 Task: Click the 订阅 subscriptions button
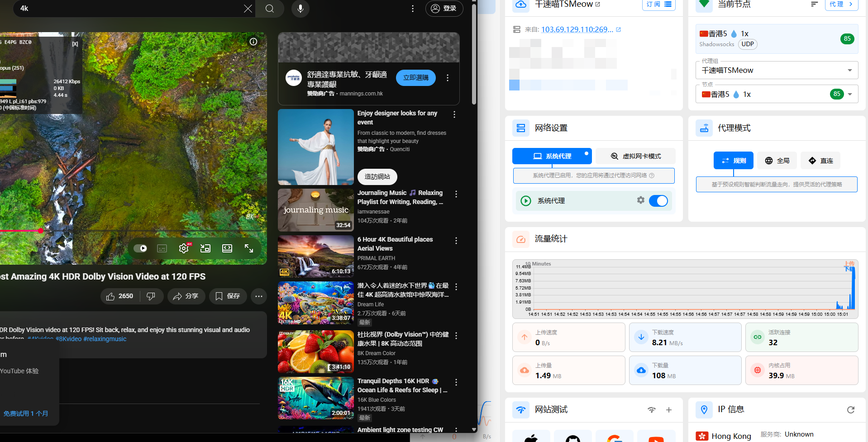pyautogui.click(x=658, y=4)
